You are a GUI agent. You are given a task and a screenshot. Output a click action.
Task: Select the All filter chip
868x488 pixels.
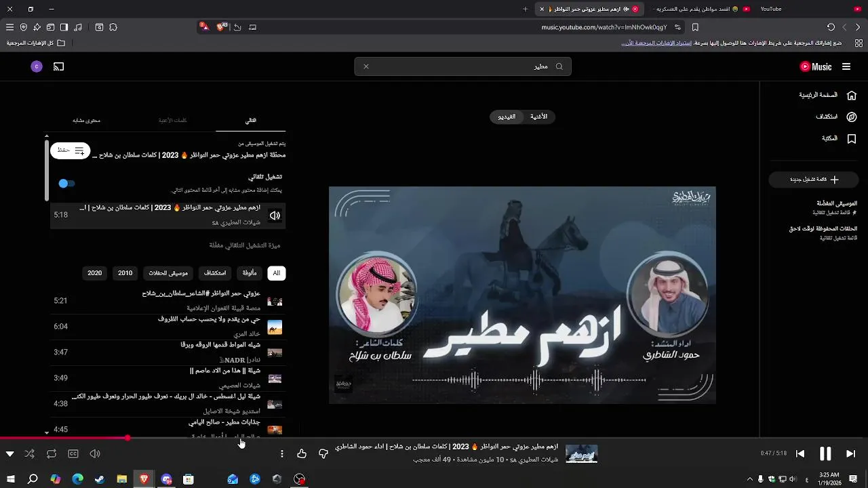(276, 273)
